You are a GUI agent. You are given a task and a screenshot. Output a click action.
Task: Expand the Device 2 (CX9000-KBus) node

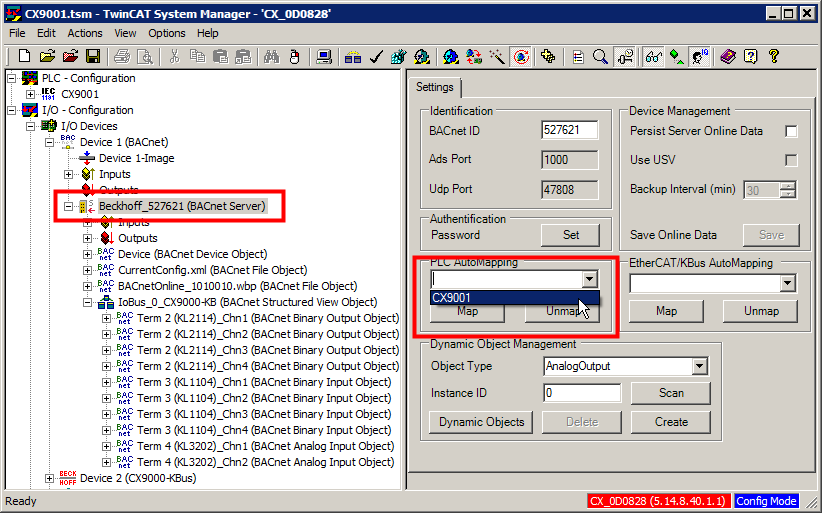pyautogui.click(x=49, y=478)
